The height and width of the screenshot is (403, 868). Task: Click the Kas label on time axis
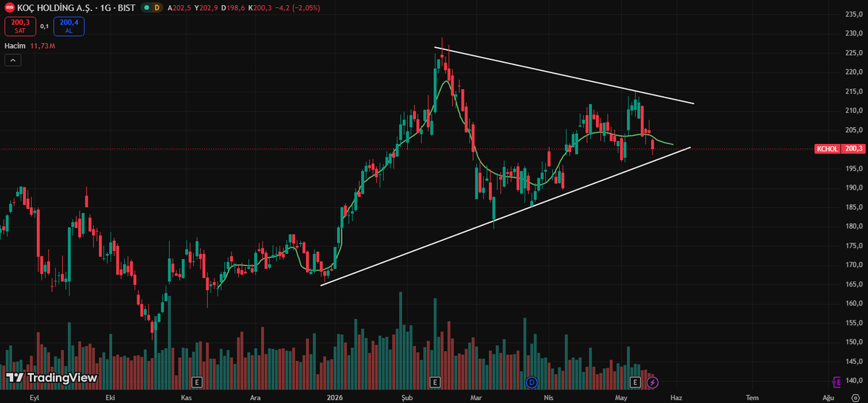186,397
